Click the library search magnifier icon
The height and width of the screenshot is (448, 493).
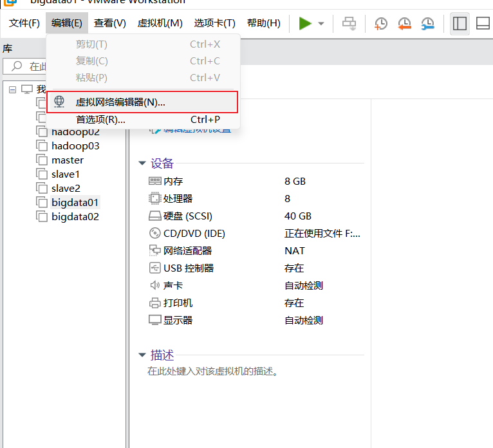(x=16, y=66)
